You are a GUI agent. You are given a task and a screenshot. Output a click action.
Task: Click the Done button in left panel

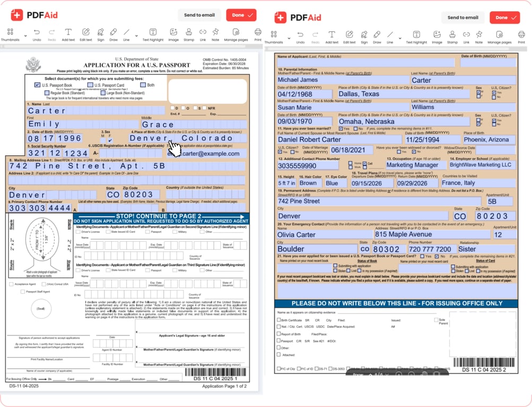pos(241,15)
